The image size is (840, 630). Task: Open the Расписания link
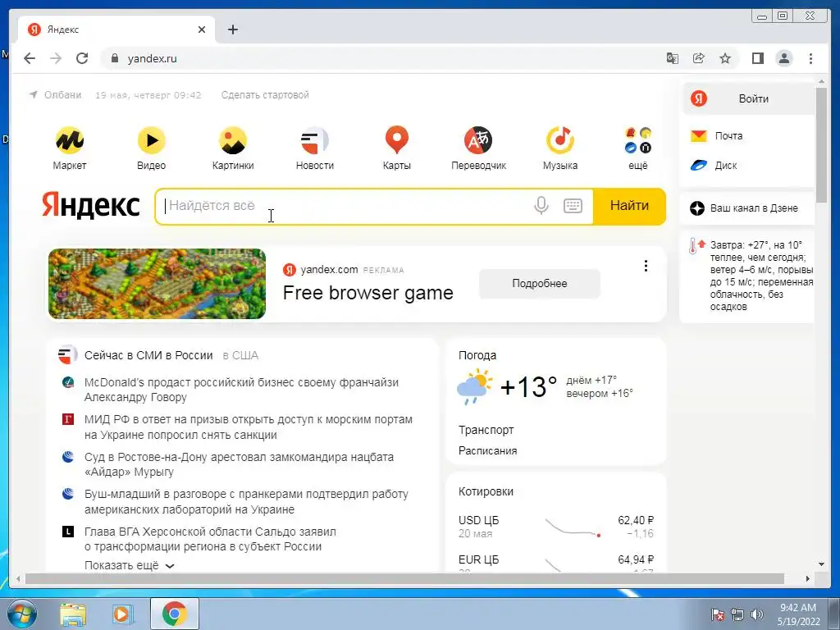[487, 451]
